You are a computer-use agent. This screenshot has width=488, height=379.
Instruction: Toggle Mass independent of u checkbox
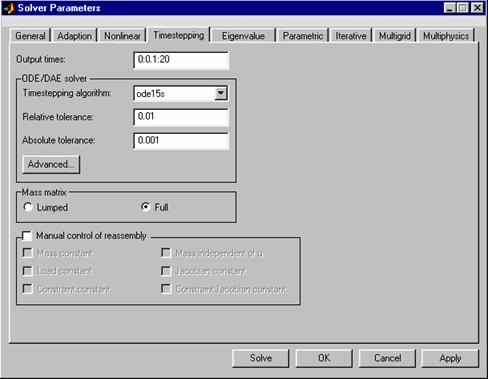[x=166, y=253]
